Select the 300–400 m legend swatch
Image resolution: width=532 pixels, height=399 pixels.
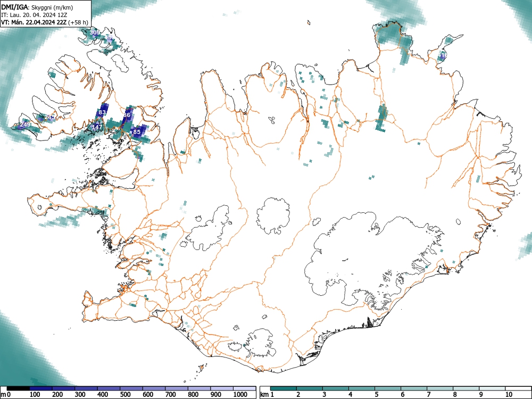(86, 388)
